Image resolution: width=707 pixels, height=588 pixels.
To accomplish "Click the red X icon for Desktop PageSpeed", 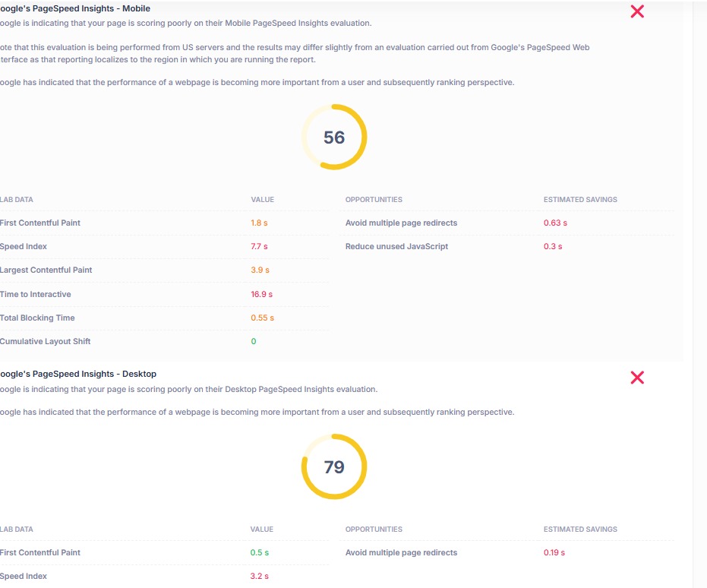I will 637,378.
